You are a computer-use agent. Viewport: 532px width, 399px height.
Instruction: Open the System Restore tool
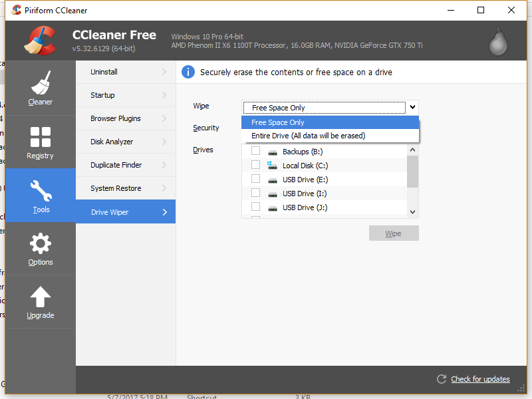click(x=126, y=188)
